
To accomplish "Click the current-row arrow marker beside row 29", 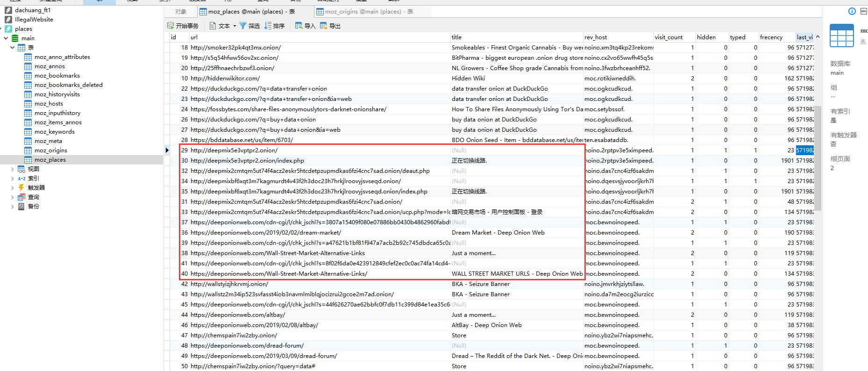I will [x=167, y=150].
